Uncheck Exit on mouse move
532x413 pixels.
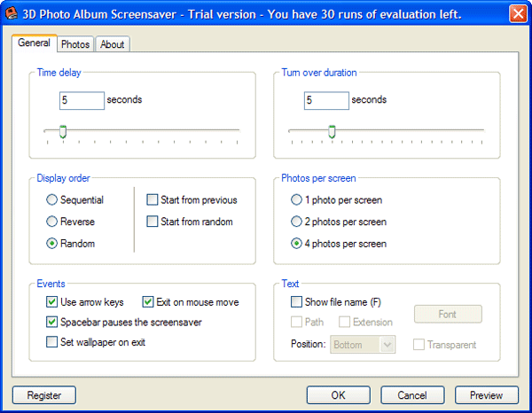148,302
